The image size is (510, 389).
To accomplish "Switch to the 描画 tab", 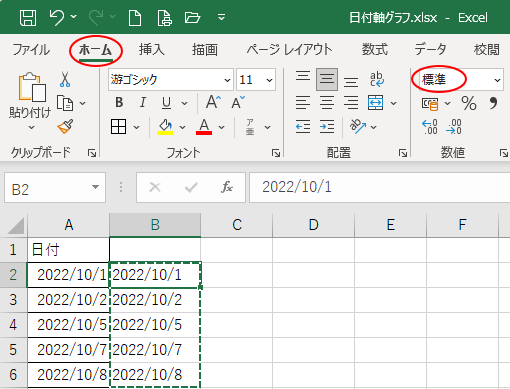I will click(x=205, y=50).
